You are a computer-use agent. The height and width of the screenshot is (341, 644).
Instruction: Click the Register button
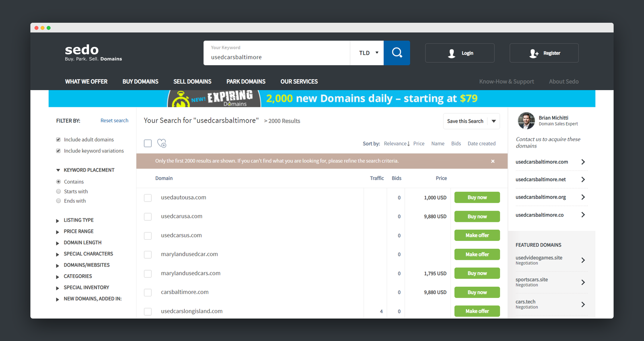(x=544, y=53)
